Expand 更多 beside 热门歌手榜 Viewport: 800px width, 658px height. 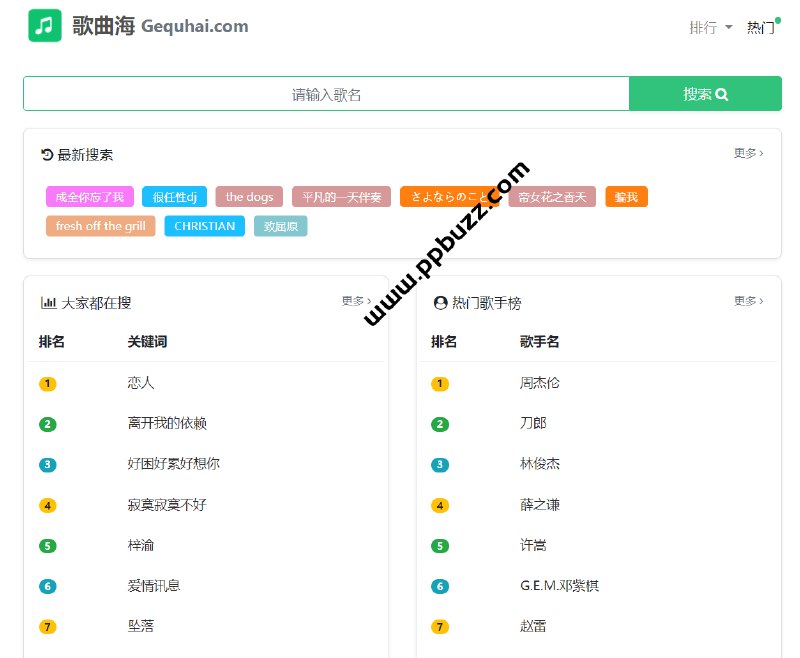pyautogui.click(x=747, y=302)
